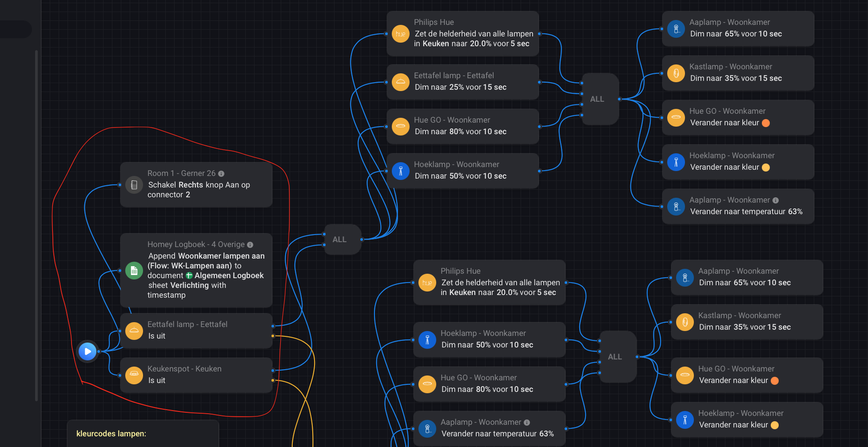This screenshot has width=868, height=447.
Task: Pick the orange color swatch on upper Hue GO card
Action: click(766, 123)
